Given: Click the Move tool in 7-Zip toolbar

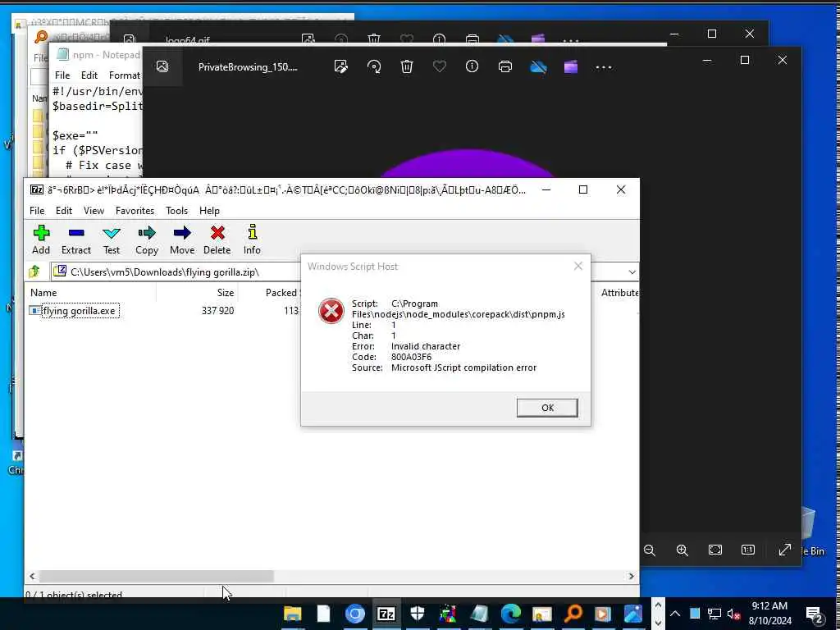Looking at the screenshot, I should [x=182, y=240].
